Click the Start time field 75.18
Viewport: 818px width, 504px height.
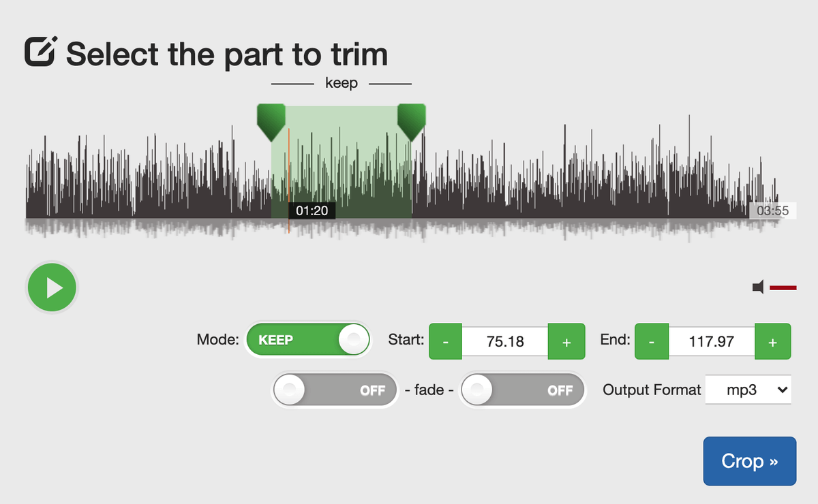click(x=505, y=341)
